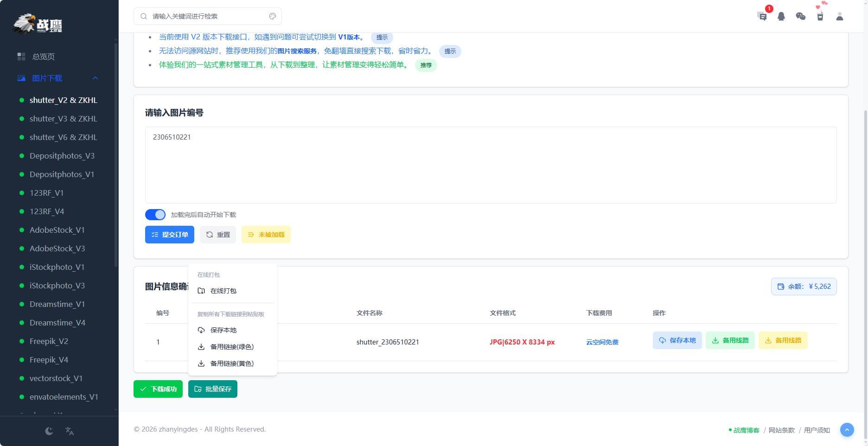The height and width of the screenshot is (446, 868).
Task: Open the message notifications icon with red badge
Action: 762,16
